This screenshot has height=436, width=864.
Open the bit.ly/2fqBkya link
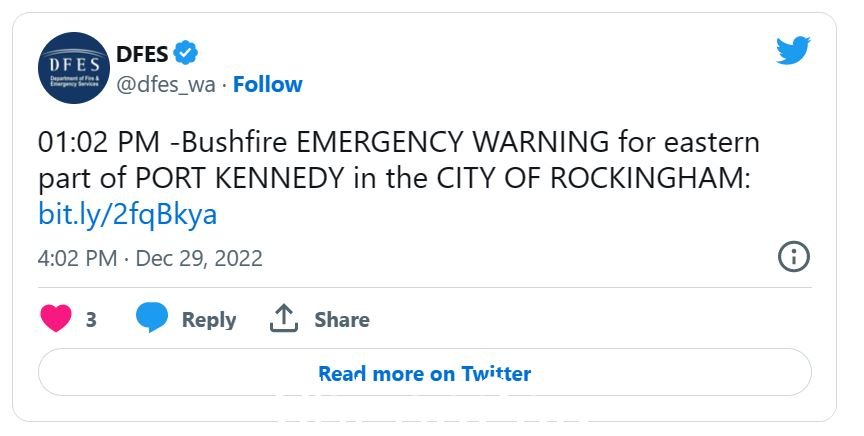tap(127, 214)
